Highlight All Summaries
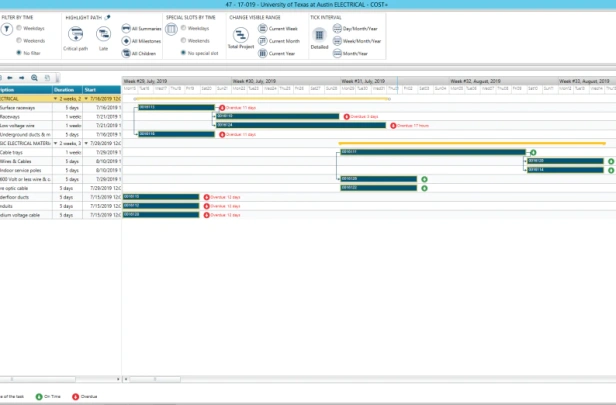The image size is (616, 405). [x=141, y=28]
